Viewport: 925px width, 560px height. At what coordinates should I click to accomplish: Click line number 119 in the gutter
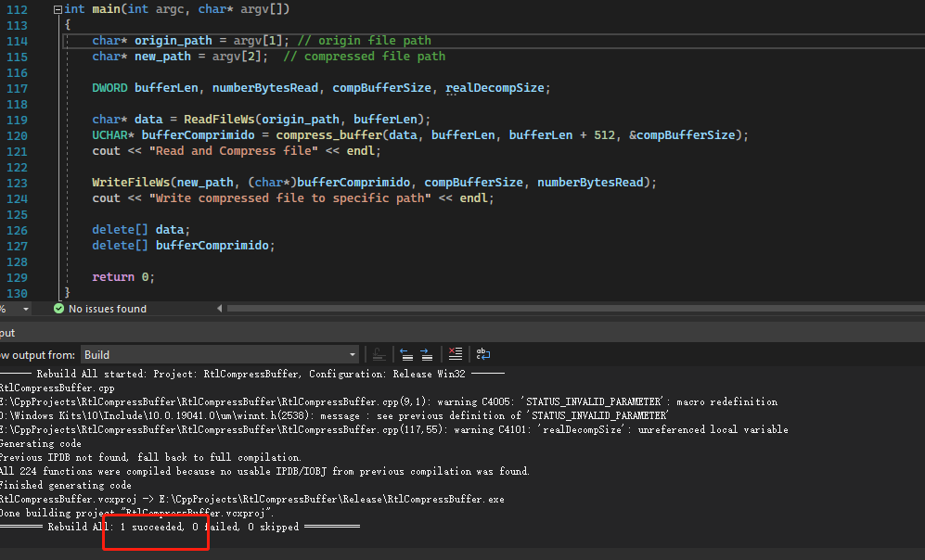click(x=17, y=120)
